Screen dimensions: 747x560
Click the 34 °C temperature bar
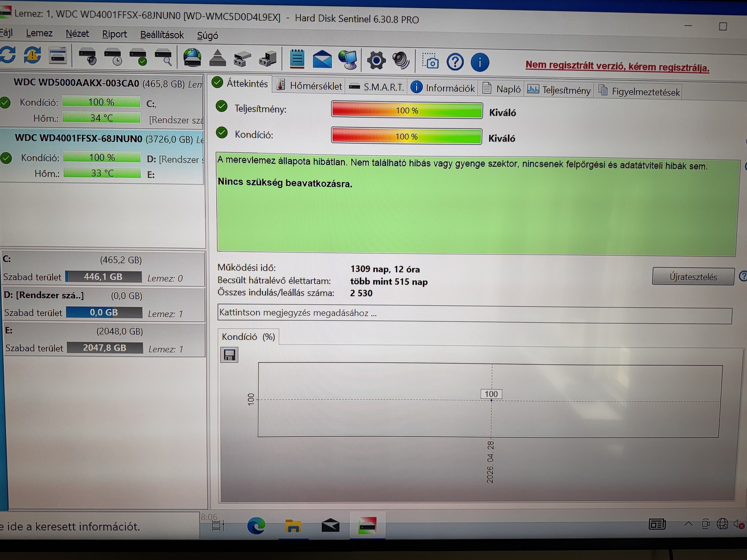101,118
